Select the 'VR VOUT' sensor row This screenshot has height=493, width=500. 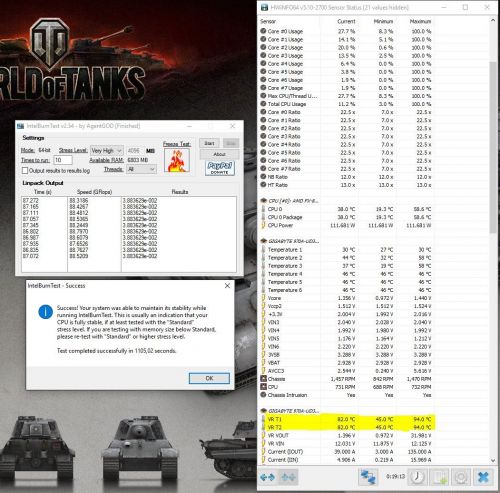point(346,435)
